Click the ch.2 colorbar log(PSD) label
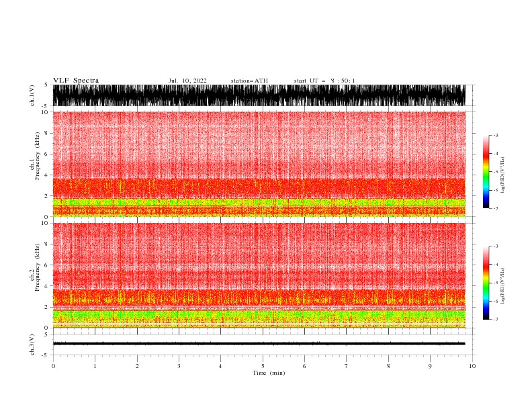 click(503, 286)
